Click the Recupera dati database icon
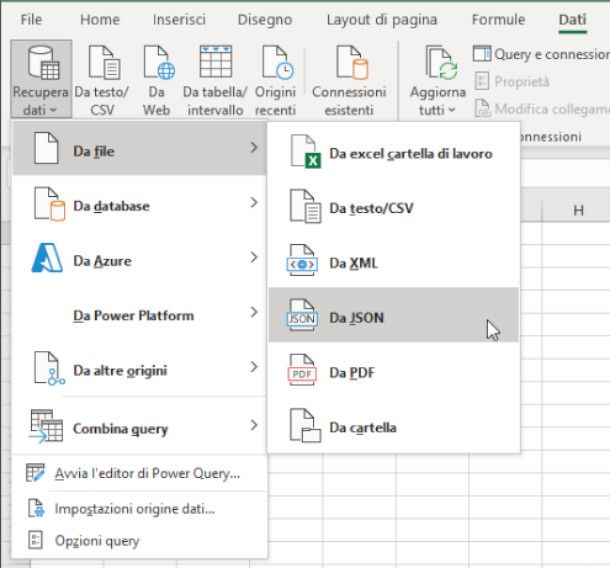610x568 pixels. tap(43, 62)
